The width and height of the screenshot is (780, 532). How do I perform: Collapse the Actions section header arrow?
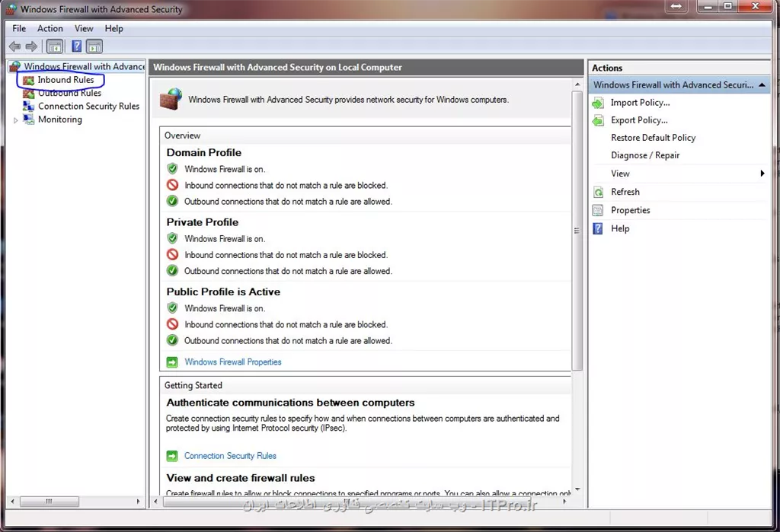pos(762,85)
